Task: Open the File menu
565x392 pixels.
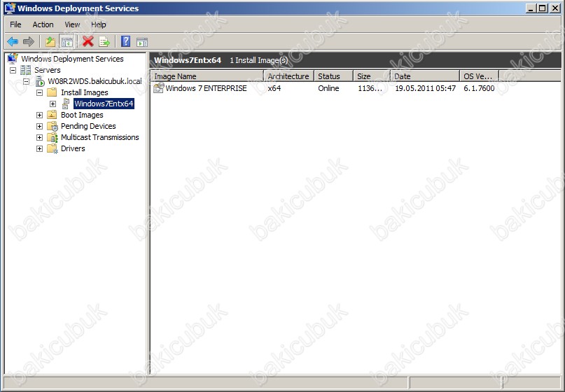Action: (x=15, y=24)
